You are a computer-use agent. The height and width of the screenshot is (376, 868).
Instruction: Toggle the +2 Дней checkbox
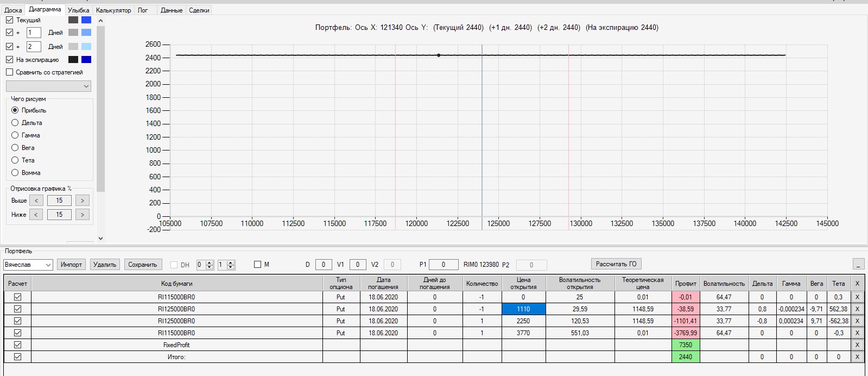(x=9, y=47)
